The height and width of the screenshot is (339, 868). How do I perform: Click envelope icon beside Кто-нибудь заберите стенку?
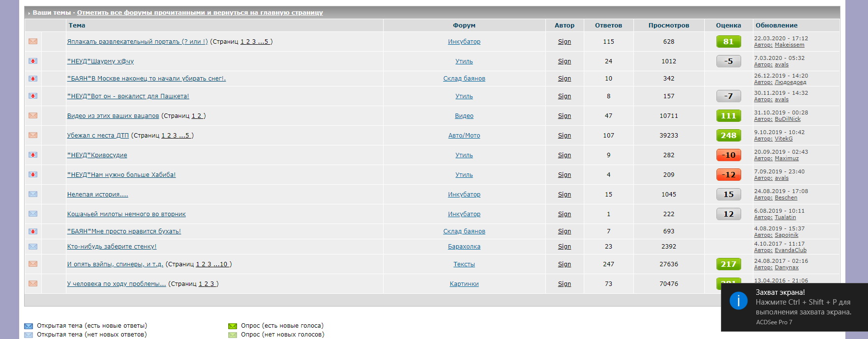coord(33,247)
